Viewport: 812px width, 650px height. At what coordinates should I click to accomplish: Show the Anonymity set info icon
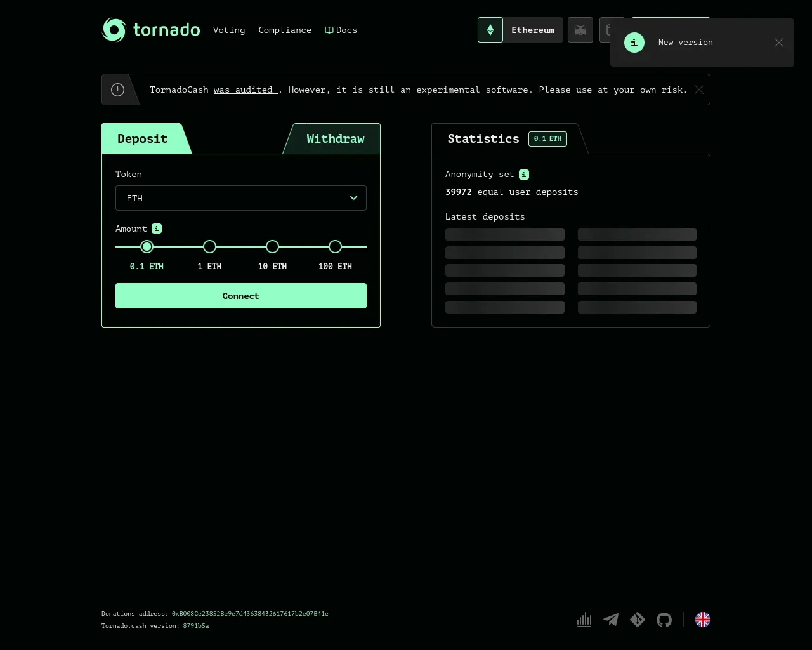[524, 175]
